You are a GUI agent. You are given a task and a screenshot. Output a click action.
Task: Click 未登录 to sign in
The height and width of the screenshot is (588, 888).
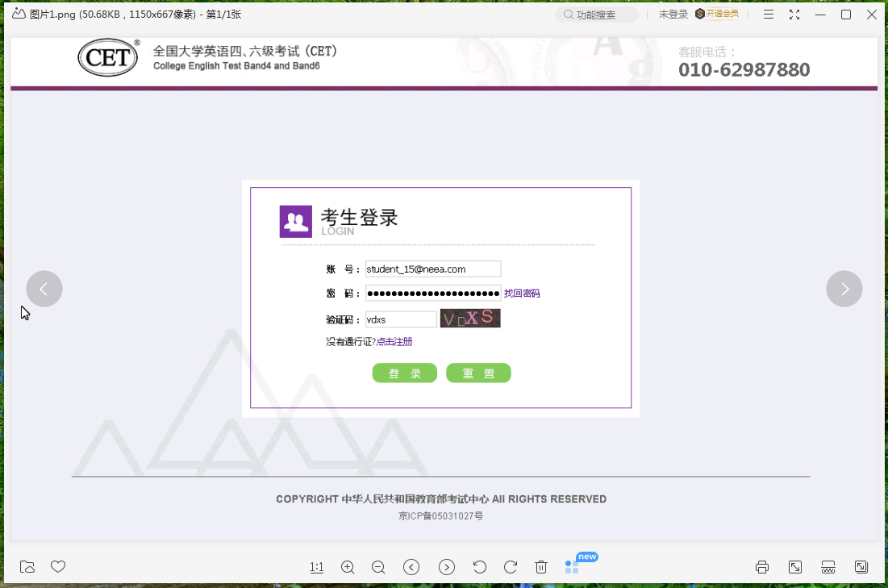673,15
